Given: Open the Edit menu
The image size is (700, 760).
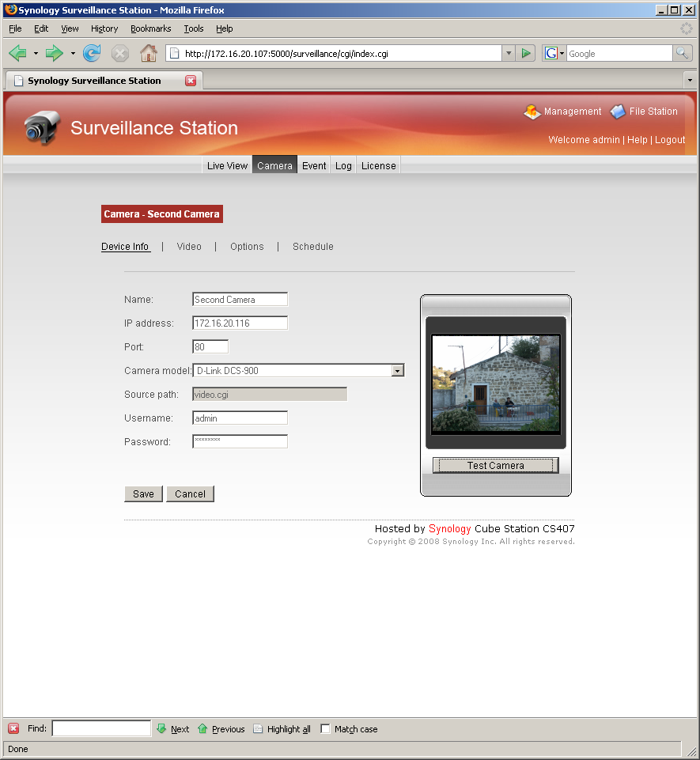Looking at the screenshot, I should tap(41, 28).
